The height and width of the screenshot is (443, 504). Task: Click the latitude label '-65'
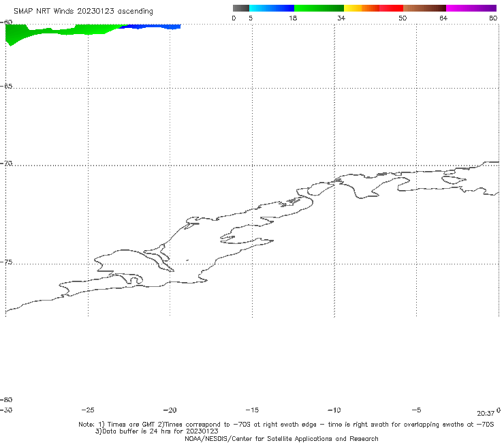(6, 86)
